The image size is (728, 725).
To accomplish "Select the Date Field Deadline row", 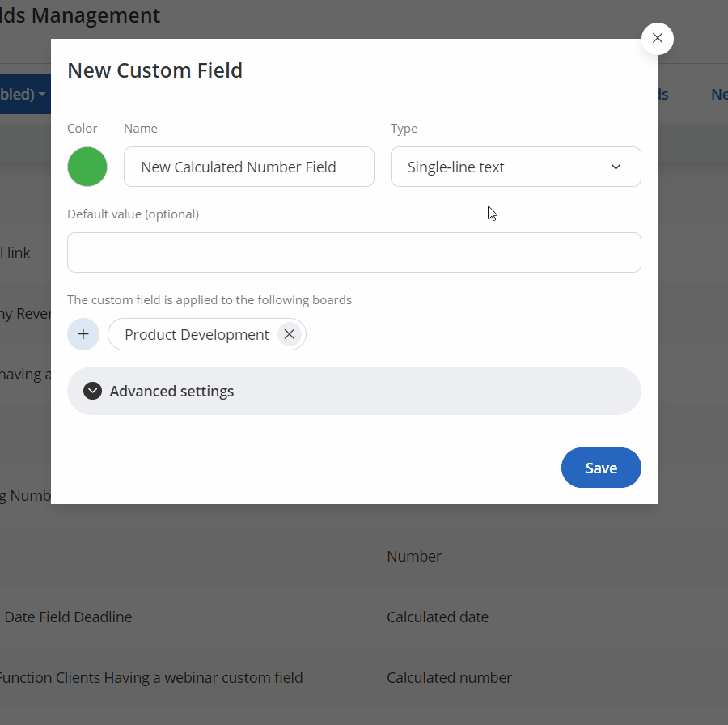I will pos(68,617).
